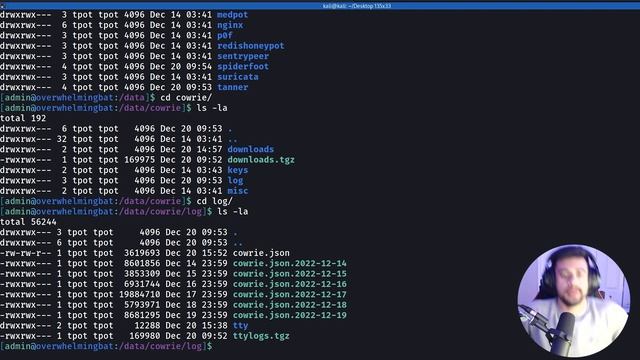Click the 'total 56244' line
Image resolution: width=640 pixels, height=360 pixels.
point(28,222)
